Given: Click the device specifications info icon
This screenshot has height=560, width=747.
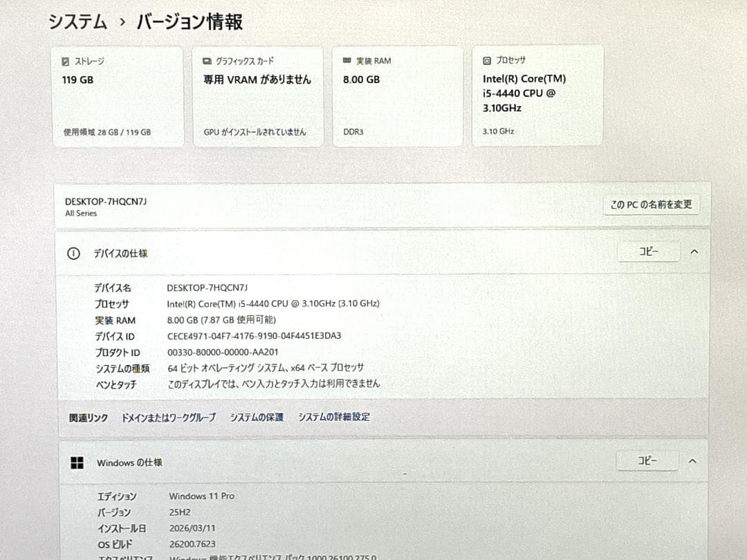Looking at the screenshot, I should [x=73, y=253].
